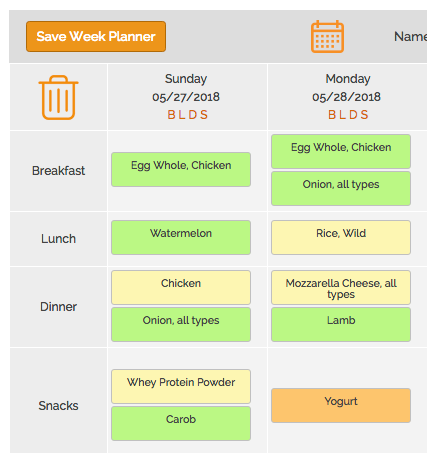
Task: Click the Watermelon lunch item
Action: 181,237
